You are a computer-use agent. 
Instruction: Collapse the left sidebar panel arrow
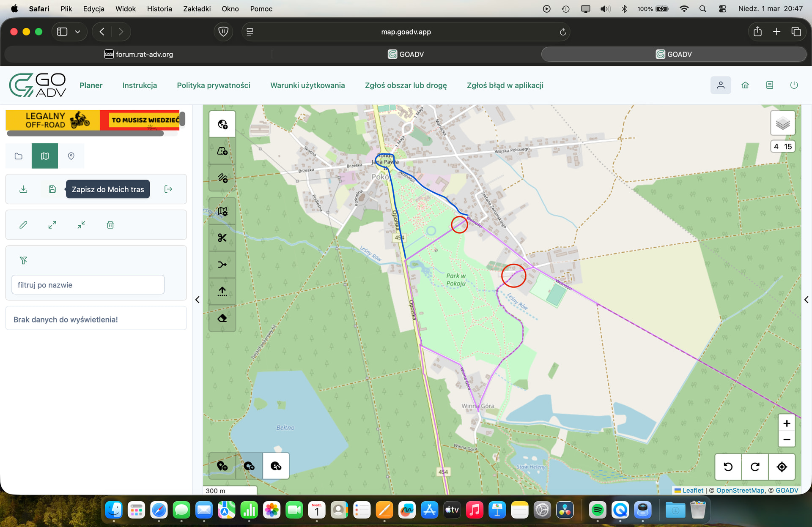[197, 300]
